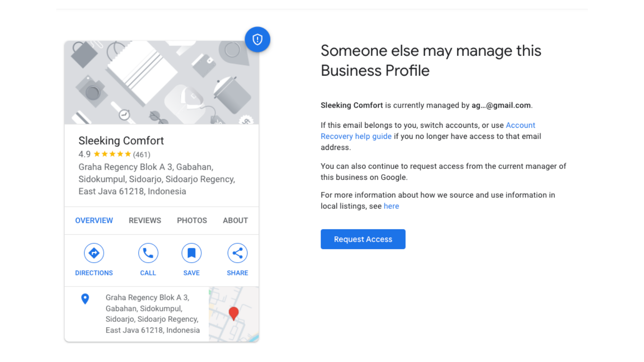Click the yellow rating stars

click(x=112, y=154)
